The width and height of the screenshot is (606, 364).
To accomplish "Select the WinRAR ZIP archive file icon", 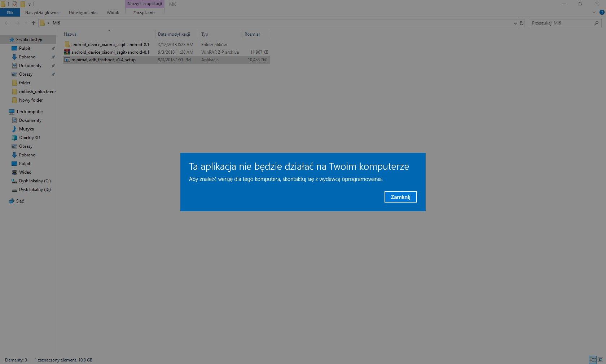I will pos(67,52).
